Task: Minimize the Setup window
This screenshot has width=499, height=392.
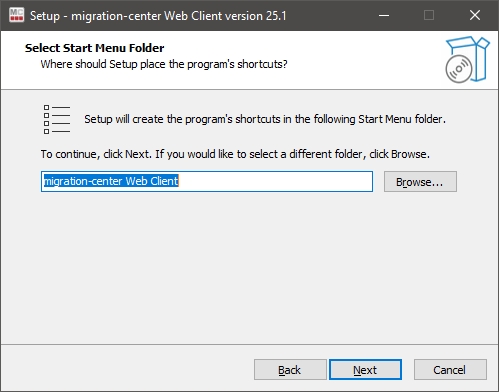Action: [x=384, y=15]
